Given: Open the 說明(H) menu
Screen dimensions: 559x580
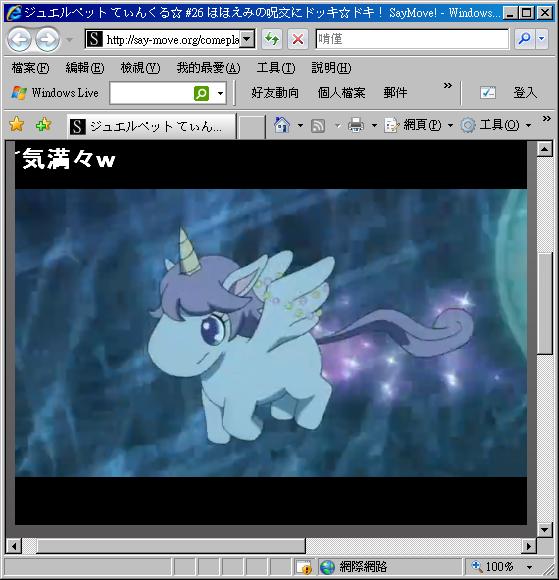Looking at the screenshot, I should point(331,68).
